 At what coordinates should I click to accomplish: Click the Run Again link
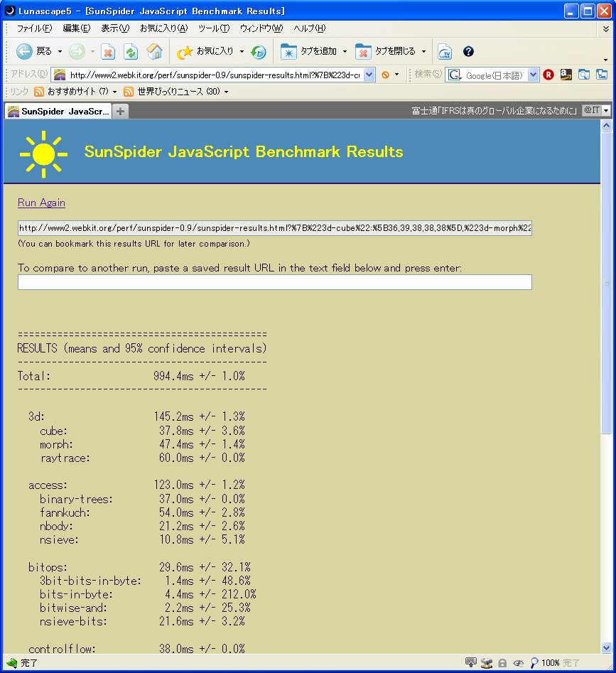point(41,203)
